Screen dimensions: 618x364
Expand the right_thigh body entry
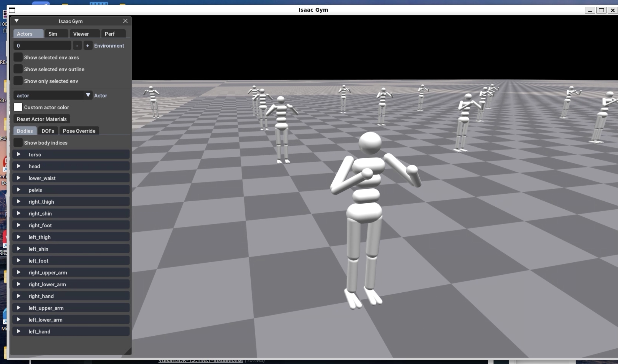[x=19, y=202]
